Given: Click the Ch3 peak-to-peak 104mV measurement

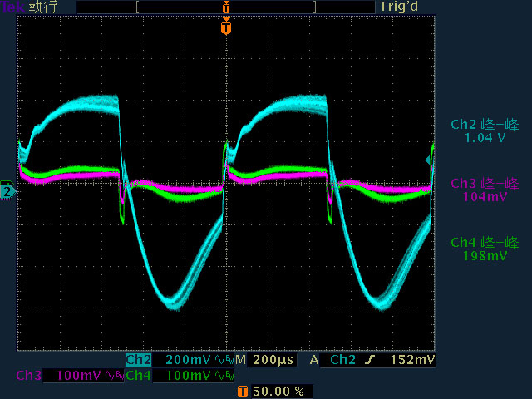Looking at the screenshot, I should 485,190.
